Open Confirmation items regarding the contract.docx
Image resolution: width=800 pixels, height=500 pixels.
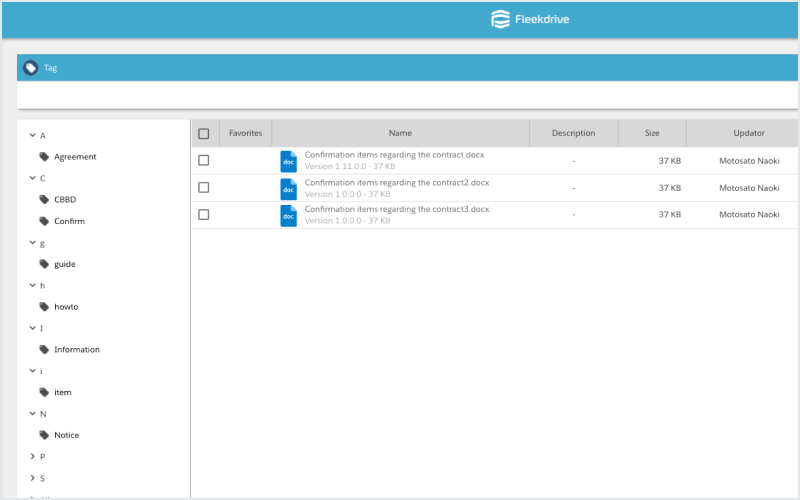pos(394,155)
